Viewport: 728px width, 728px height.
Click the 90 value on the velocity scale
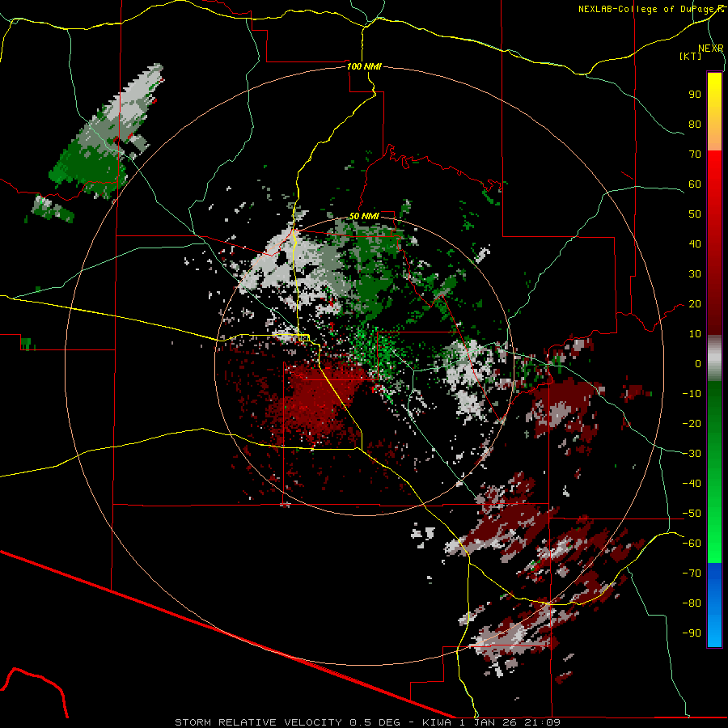(695, 95)
